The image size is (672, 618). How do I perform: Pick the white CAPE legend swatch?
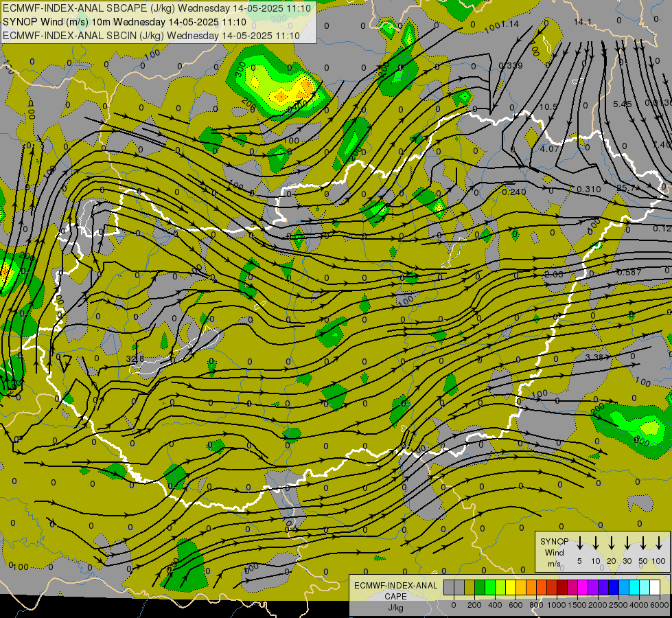(x=654, y=587)
